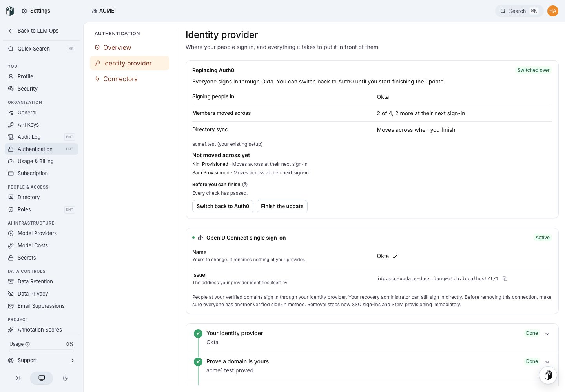Click the Usage info icon
The image size is (565, 392).
(27, 344)
